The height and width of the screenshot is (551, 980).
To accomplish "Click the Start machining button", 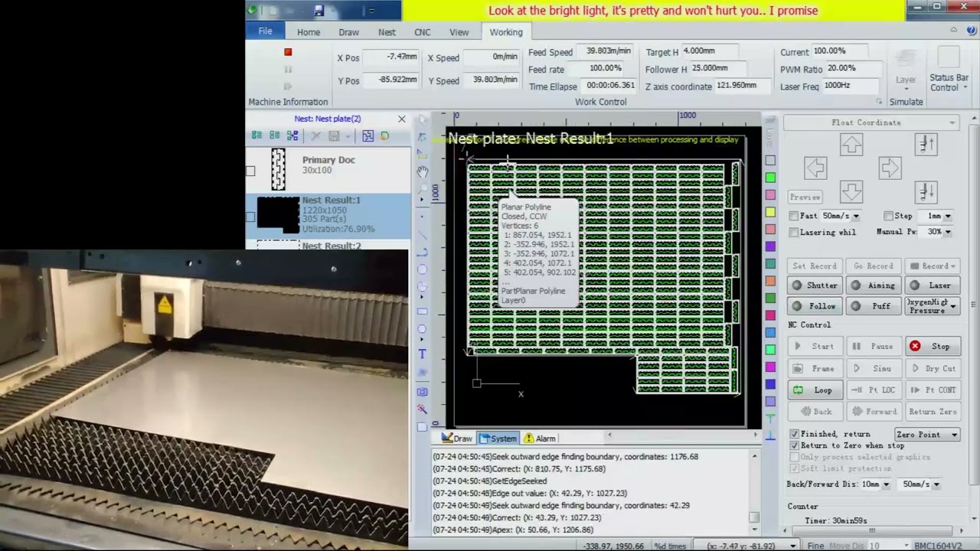I will point(815,347).
